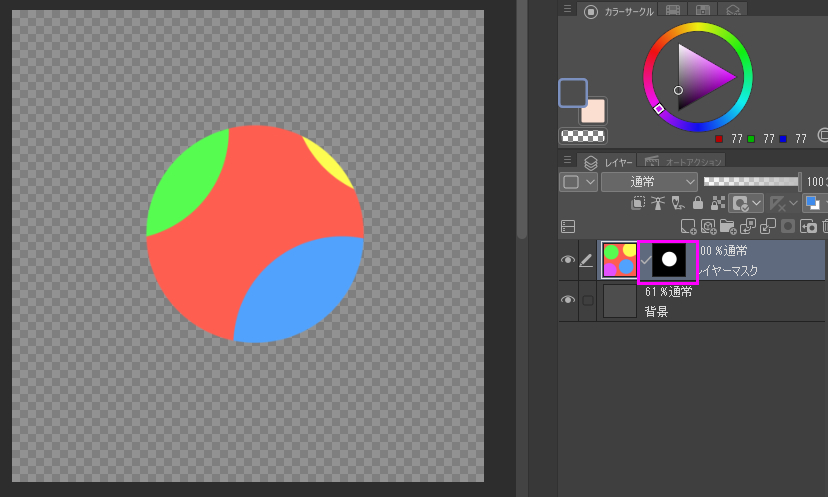Open the color panel hamburger menu
Screen dimensions: 828x497
(567, 10)
